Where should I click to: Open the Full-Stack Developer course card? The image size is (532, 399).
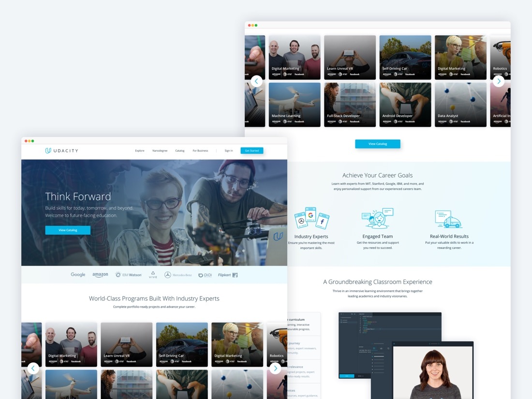[350, 104]
